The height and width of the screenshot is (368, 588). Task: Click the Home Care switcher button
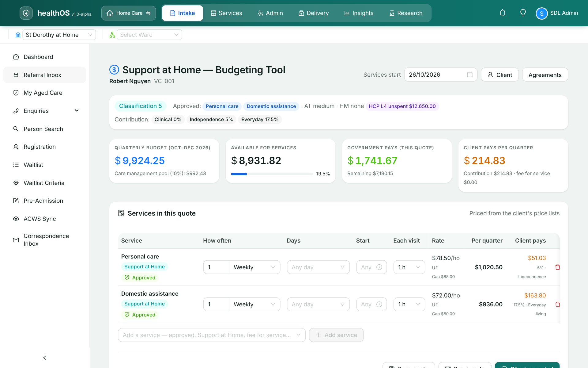[x=129, y=13]
